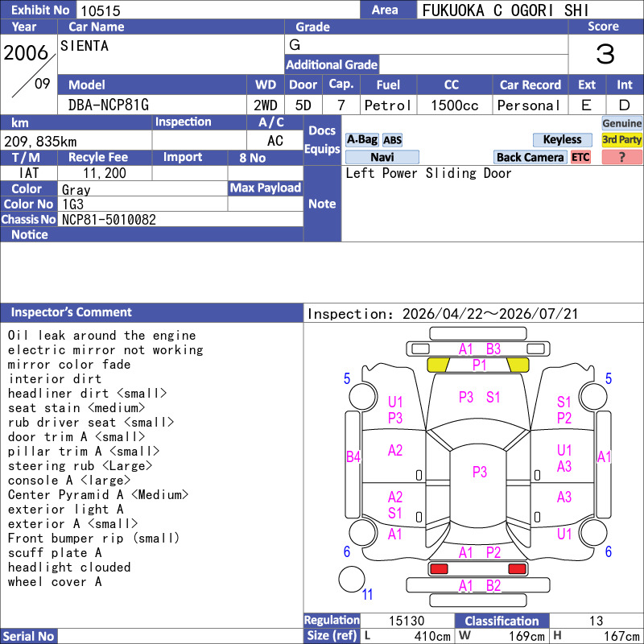Click the A-Bag equipment badge
The width and height of the screenshot is (644, 644).
[x=361, y=139]
